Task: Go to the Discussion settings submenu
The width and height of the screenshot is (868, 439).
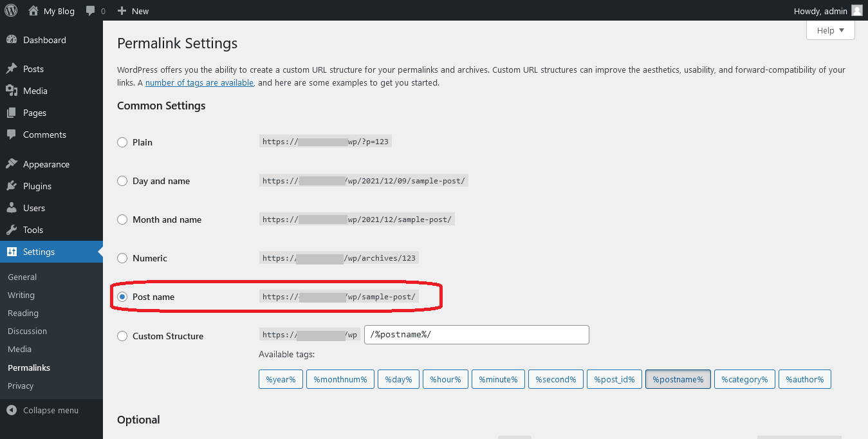Action: [27, 331]
